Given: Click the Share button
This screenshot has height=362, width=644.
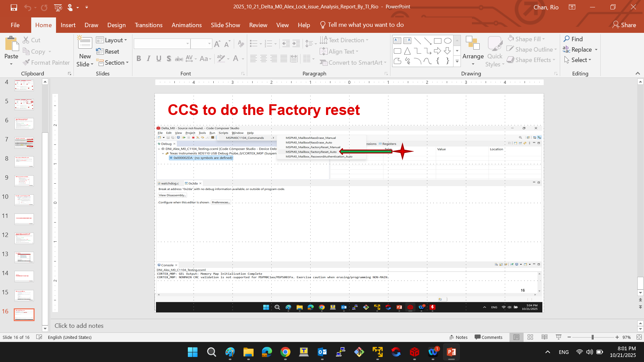Looking at the screenshot, I should 624,25.
